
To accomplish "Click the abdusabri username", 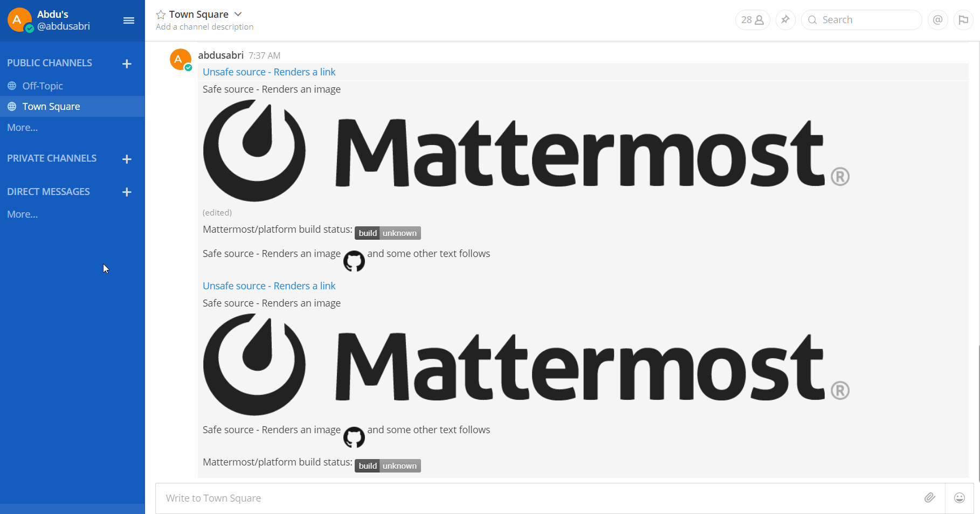I will click(x=221, y=55).
